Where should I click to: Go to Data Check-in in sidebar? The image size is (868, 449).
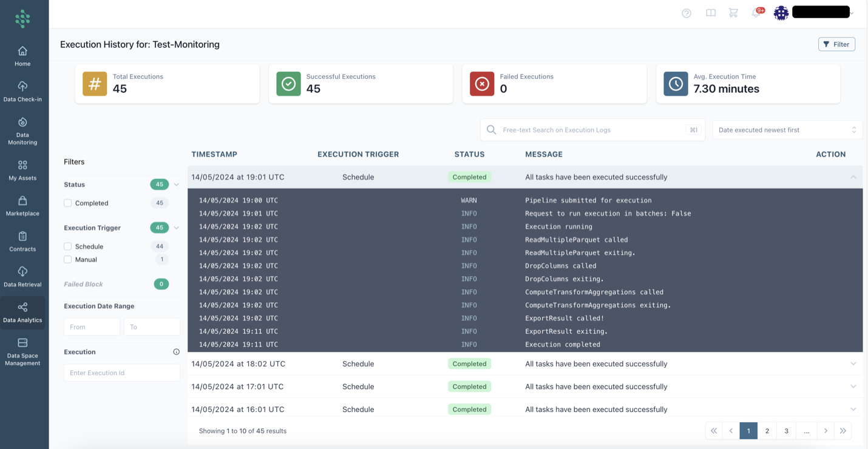[22, 92]
